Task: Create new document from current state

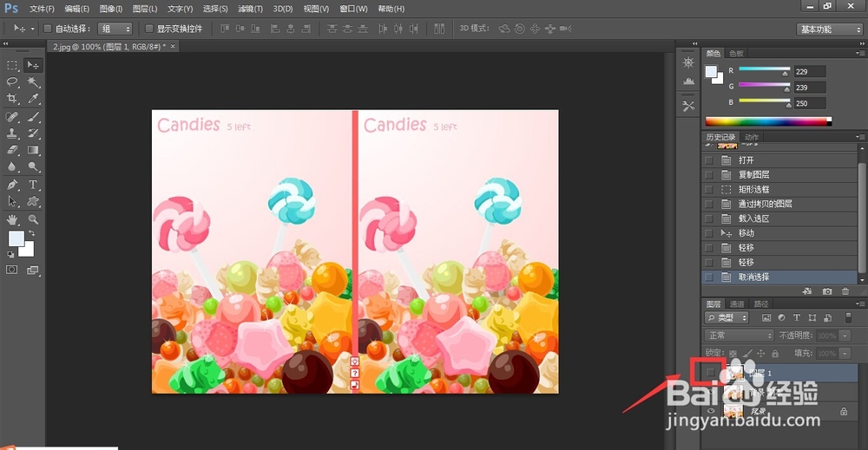Action: click(x=807, y=291)
